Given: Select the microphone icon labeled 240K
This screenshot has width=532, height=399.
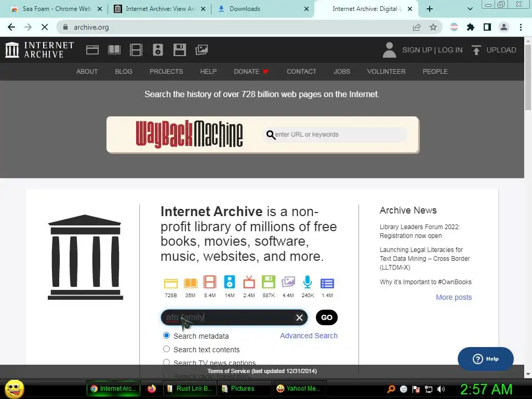Looking at the screenshot, I should [308, 282].
